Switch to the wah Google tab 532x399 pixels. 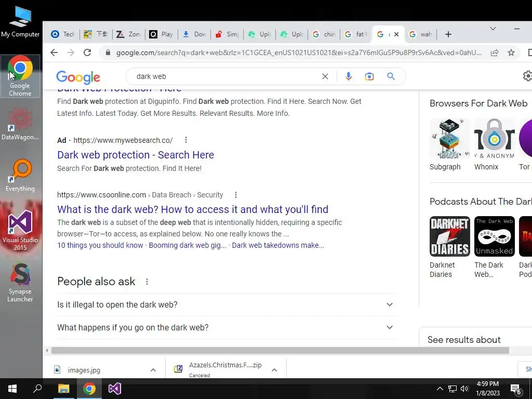(x=421, y=34)
